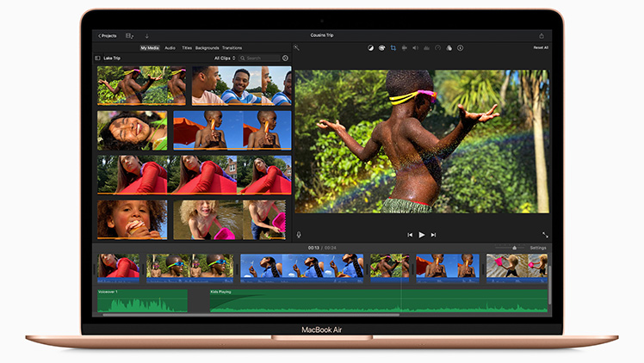644x363 pixels.
Task: Expand the timeline Settings popup
Action: 537,248
